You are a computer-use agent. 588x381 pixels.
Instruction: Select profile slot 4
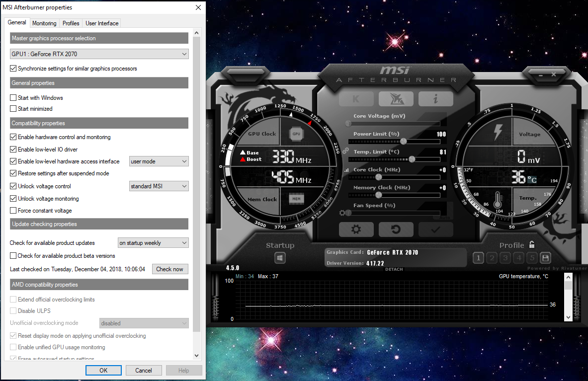pos(519,258)
